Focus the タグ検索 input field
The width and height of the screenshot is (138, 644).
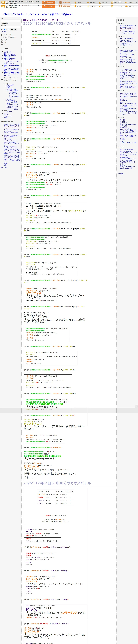(11, 27)
